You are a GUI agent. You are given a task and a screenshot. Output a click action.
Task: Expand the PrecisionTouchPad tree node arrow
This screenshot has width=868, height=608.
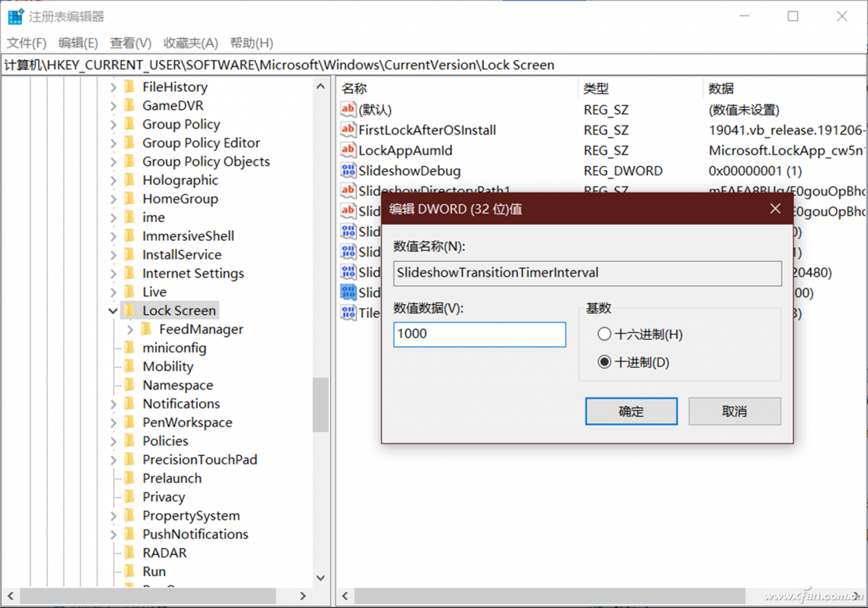pos(113,460)
